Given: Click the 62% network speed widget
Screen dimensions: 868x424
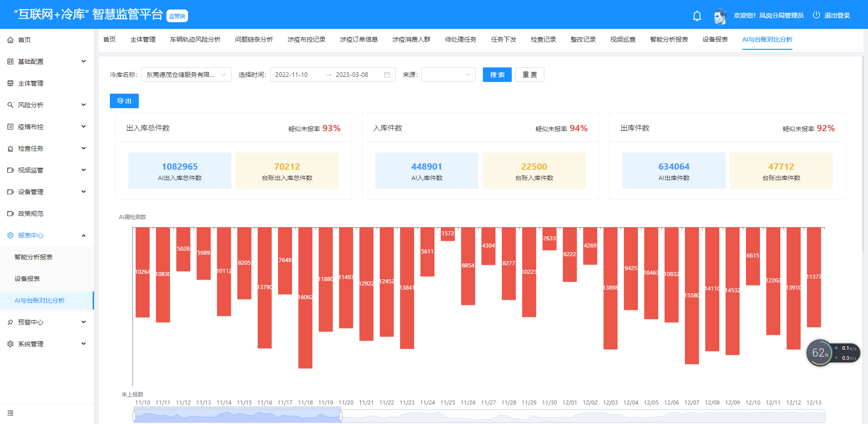Looking at the screenshot, I should [833, 353].
